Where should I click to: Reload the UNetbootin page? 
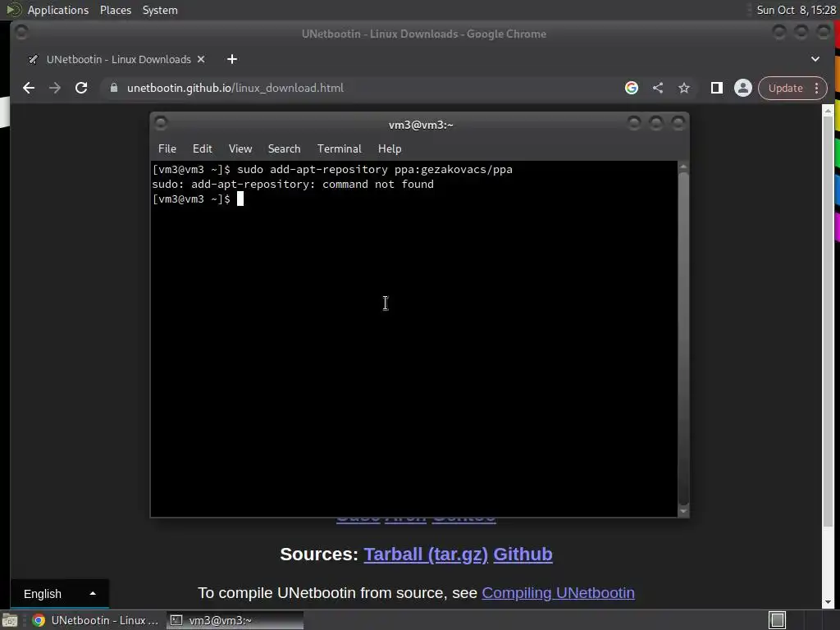[x=81, y=88]
